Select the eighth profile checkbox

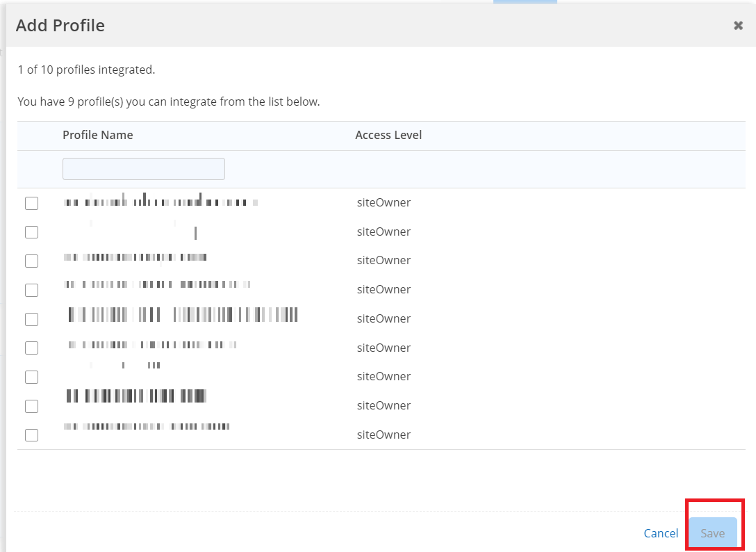point(31,406)
